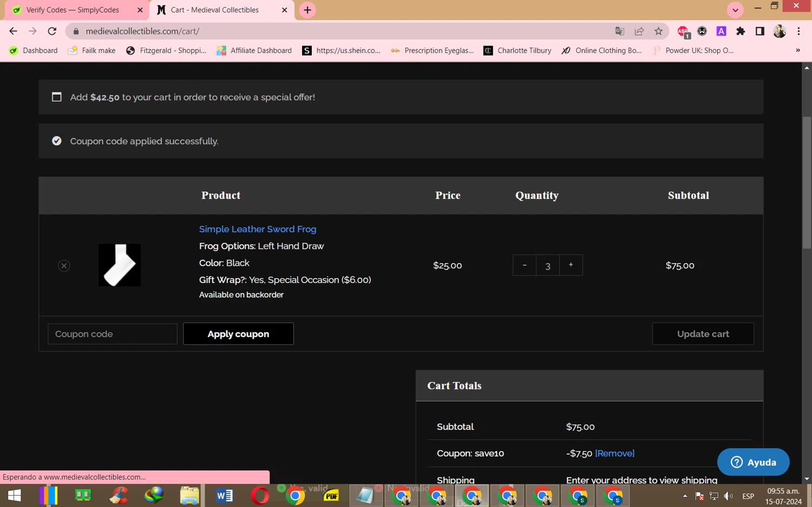Open the Dashboard bookmark
Image resolution: width=812 pixels, height=507 pixels.
(x=34, y=50)
